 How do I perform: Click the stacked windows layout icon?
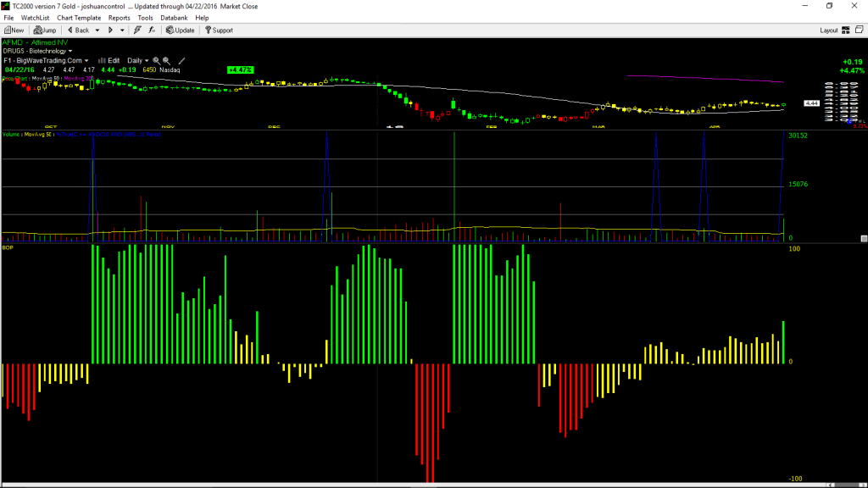(x=860, y=30)
